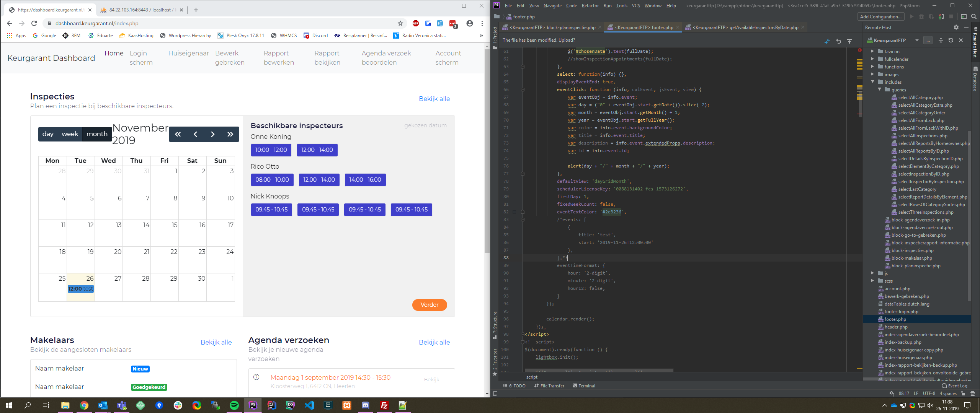980x413 pixels.
Task: Click the compare with remote diff icon
Action: coord(827,41)
